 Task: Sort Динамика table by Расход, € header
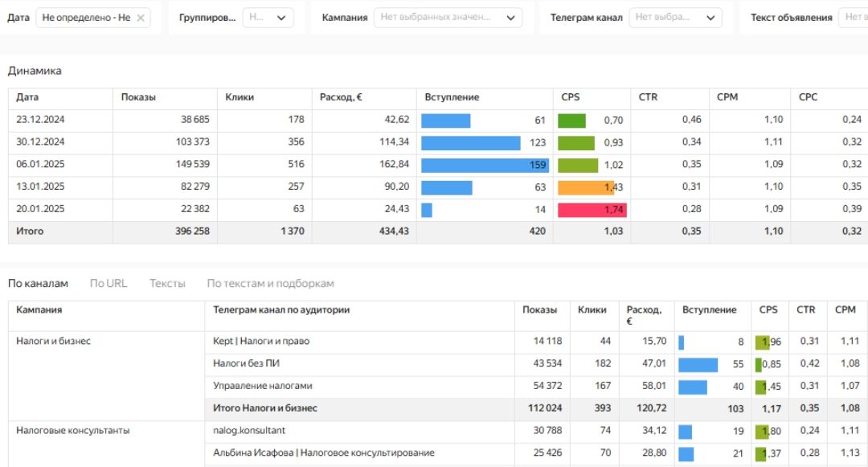(341, 97)
